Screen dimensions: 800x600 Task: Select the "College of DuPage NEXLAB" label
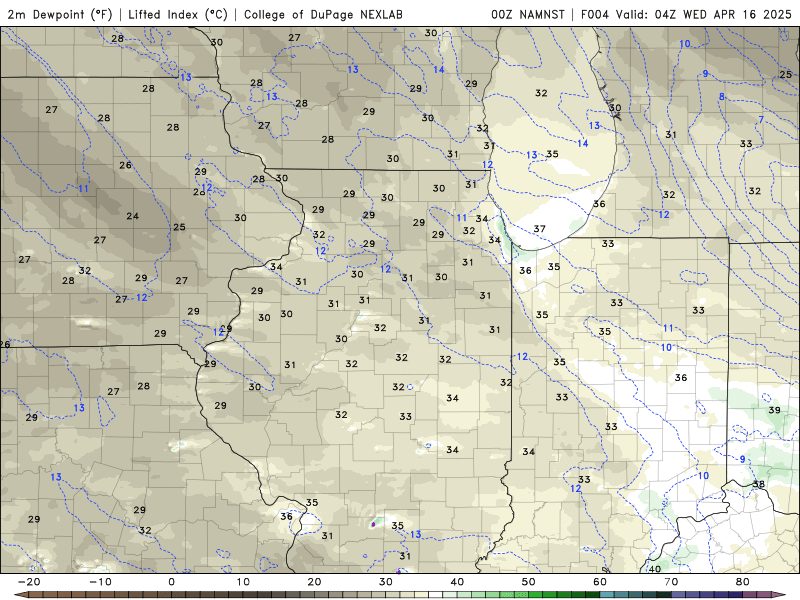[x=323, y=14]
